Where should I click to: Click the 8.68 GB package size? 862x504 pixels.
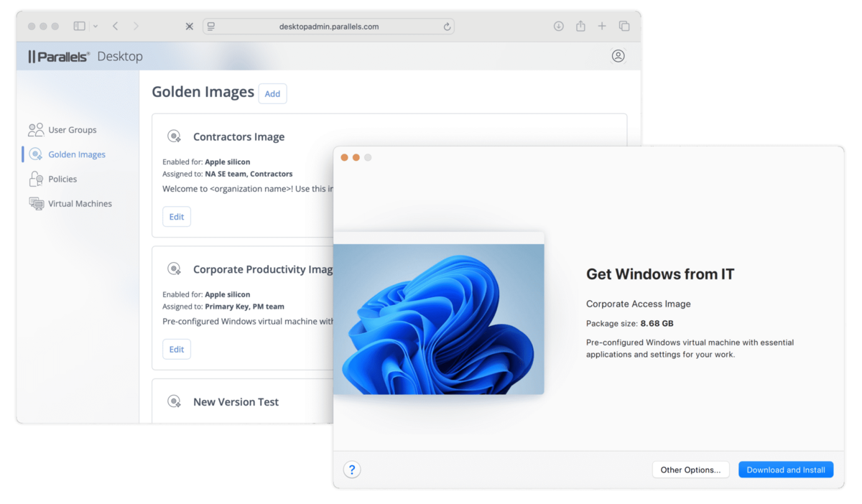click(x=657, y=323)
